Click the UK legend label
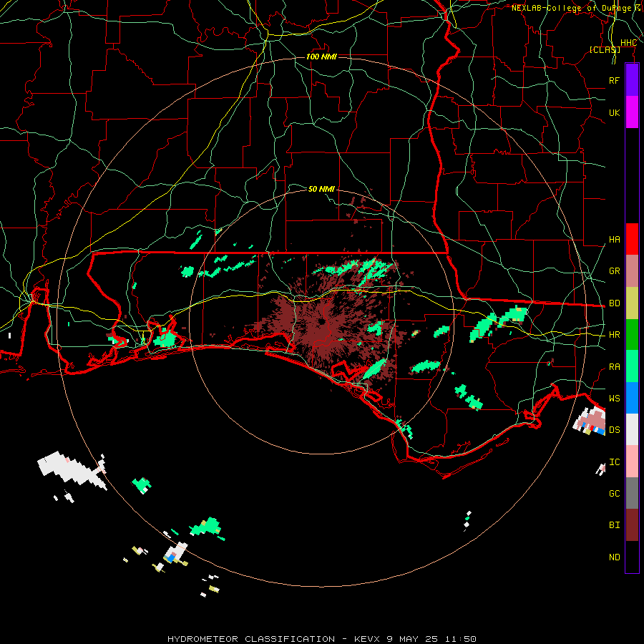This screenshot has height=644, width=644. click(x=614, y=112)
